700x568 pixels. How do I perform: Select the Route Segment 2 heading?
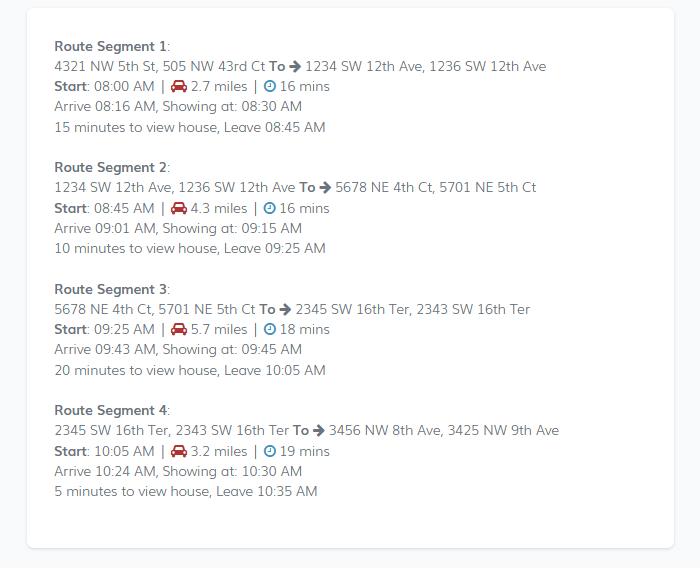(x=112, y=167)
